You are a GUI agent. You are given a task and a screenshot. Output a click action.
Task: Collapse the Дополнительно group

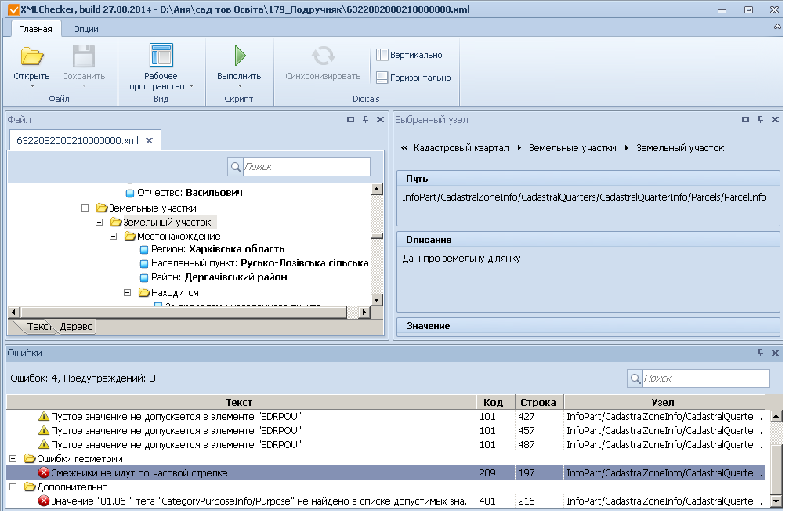(13, 487)
